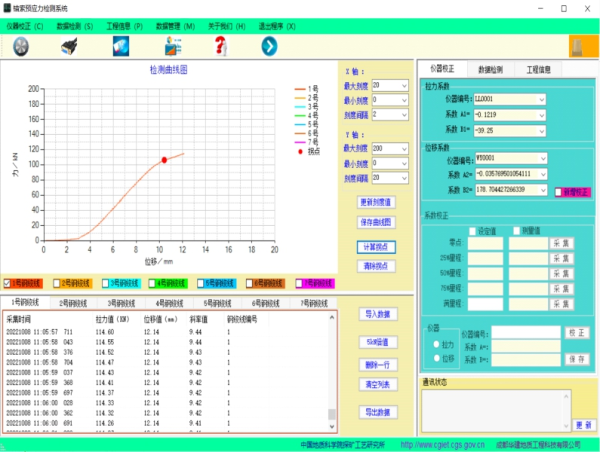The height and width of the screenshot is (452, 600).
Task: Uncheck the 1号钢绞线 curve checkbox
Action: pyautogui.click(x=8, y=283)
